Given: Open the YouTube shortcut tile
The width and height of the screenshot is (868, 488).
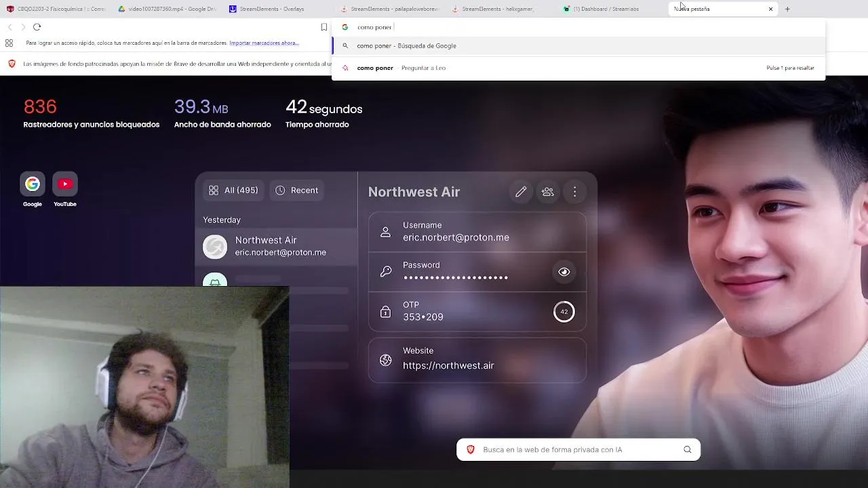Looking at the screenshot, I should (65, 189).
